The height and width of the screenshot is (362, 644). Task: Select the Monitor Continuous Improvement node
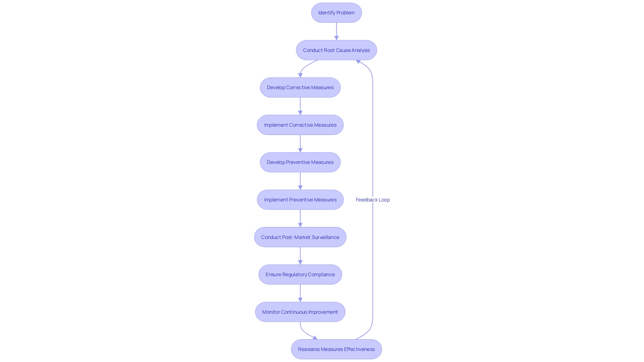point(300,312)
